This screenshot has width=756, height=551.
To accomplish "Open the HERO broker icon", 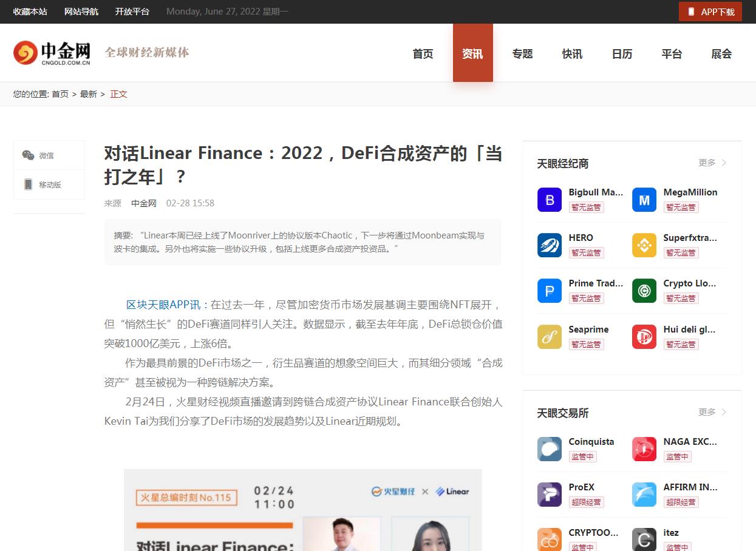I will [550, 245].
